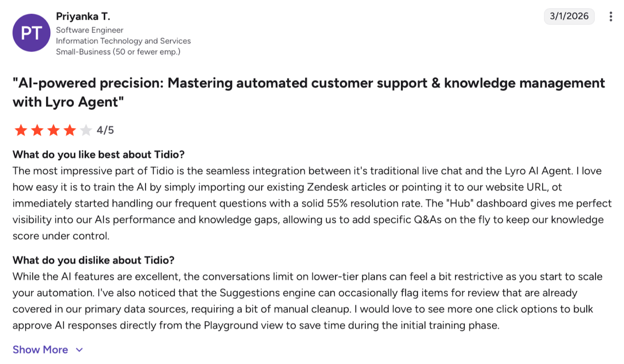Image resolution: width=624 pixels, height=364 pixels.
Task: Click the 3/1/2026 date badge
Action: 569,16
